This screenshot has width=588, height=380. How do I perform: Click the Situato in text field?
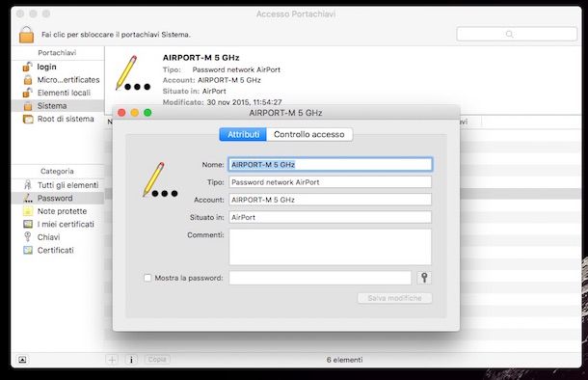[330, 217]
